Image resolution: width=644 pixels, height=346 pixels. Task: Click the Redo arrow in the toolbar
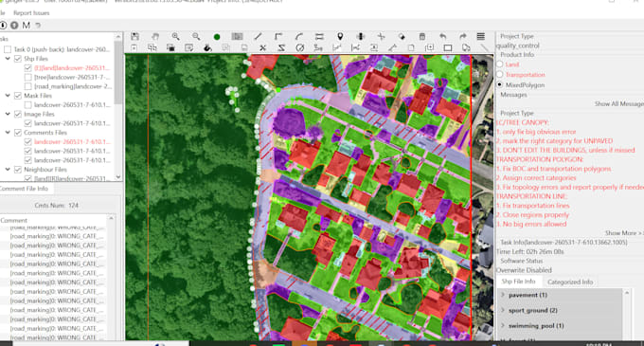pyautogui.click(x=463, y=37)
